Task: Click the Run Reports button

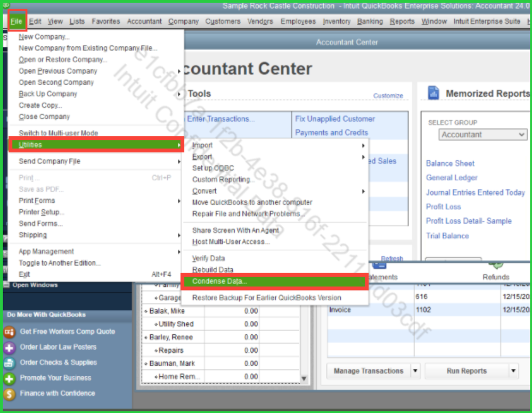Action: coord(467,371)
